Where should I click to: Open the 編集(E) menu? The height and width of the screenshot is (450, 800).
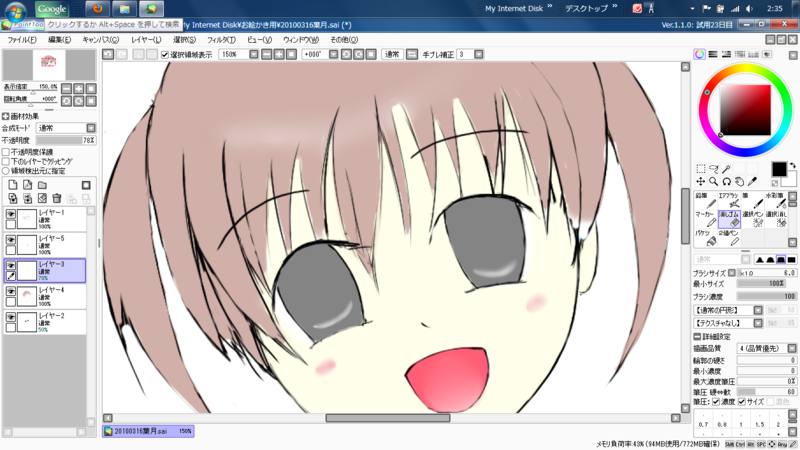(59, 40)
